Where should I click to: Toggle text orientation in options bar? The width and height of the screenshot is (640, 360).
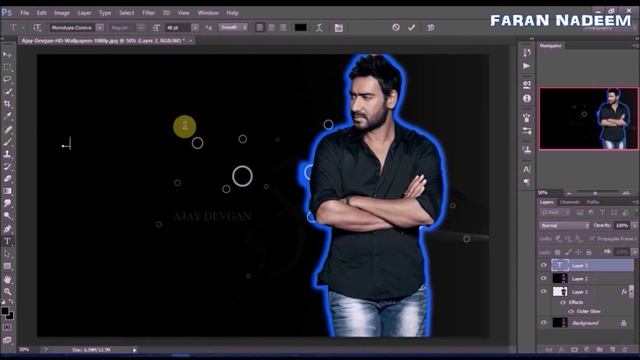point(37,28)
